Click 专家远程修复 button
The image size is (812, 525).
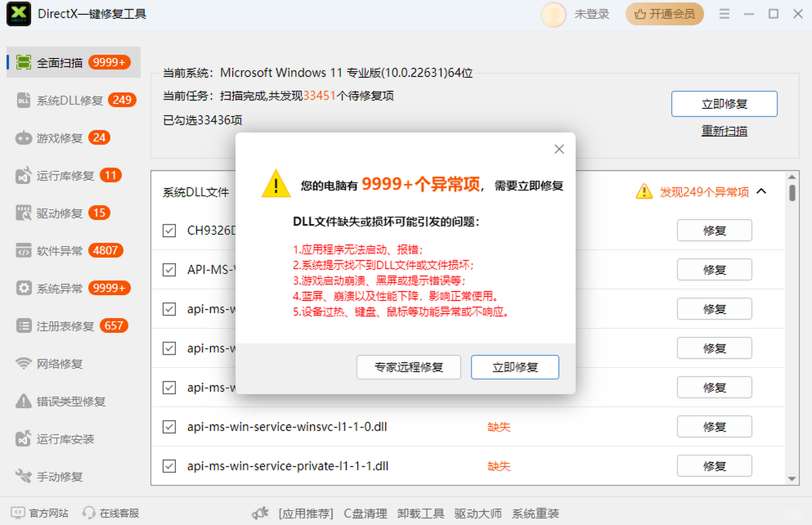pos(409,367)
